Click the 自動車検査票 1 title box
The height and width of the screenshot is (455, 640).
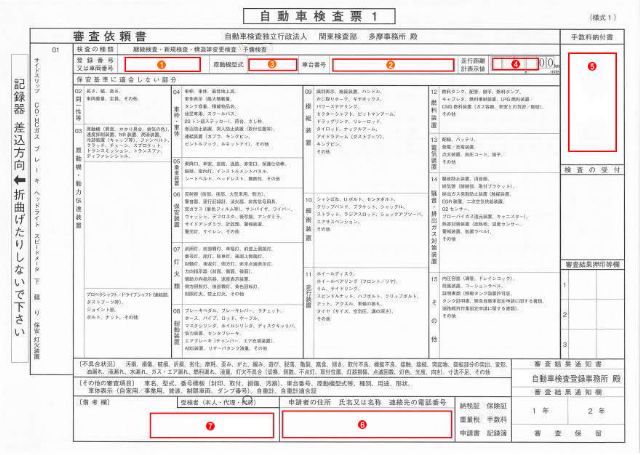coord(319,16)
